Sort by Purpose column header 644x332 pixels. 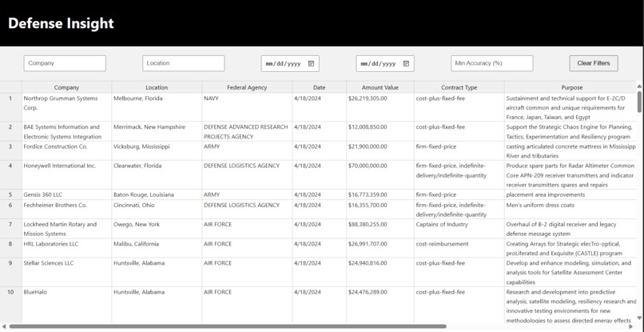[x=572, y=87]
